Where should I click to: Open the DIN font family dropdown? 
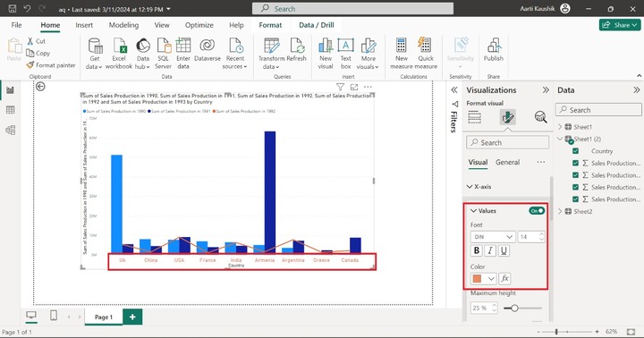pyautogui.click(x=493, y=237)
